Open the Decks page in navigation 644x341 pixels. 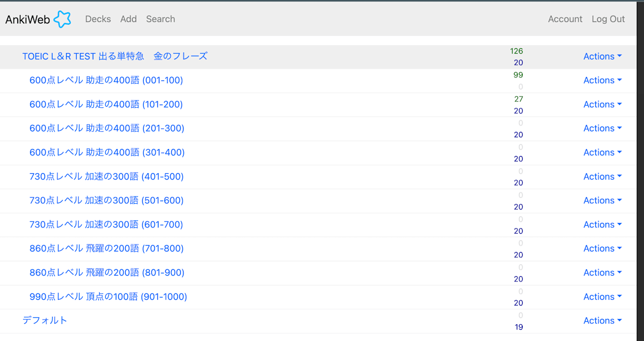coord(98,19)
